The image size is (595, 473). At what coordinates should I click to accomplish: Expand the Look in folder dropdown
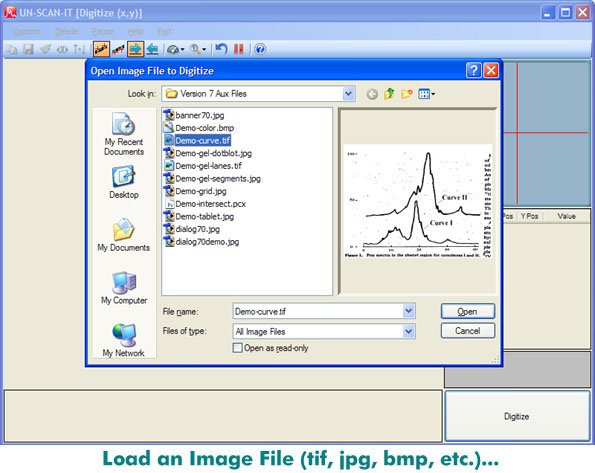point(348,93)
